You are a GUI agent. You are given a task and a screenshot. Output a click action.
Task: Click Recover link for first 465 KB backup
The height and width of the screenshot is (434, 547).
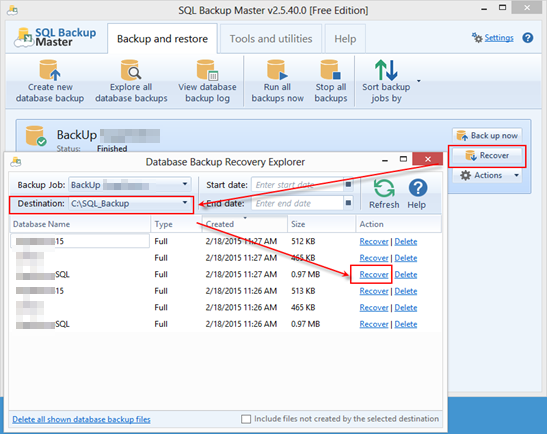[x=374, y=258]
